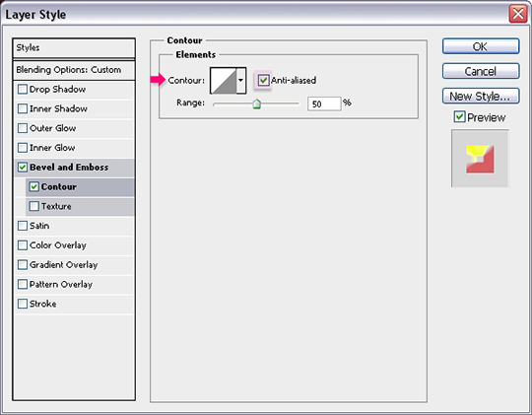Enable the Stroke effect checkbox

pos(23,304)
